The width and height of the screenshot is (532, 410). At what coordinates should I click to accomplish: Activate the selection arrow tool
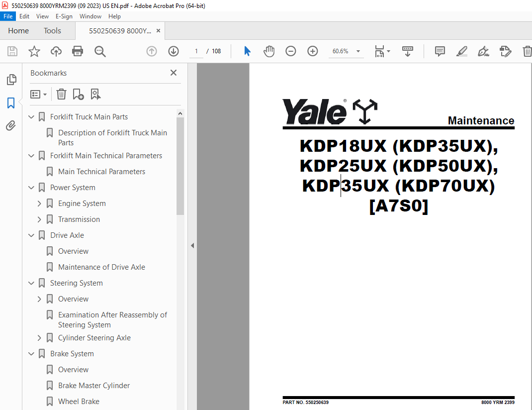click(x=247, y=51)
